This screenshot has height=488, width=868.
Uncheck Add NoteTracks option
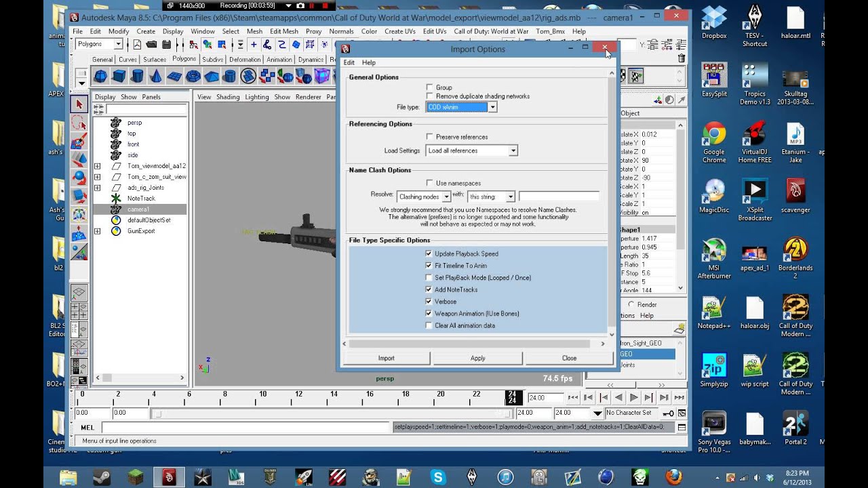pos(429,289)
